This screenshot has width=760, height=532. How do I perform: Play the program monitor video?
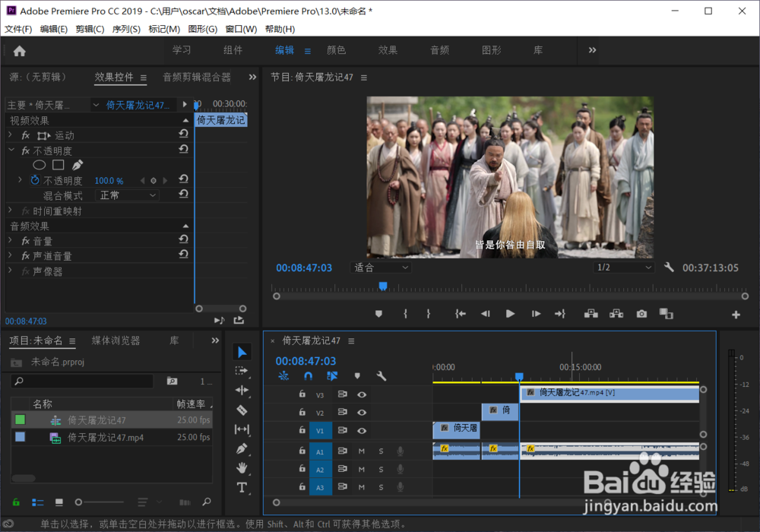(510, 314)
